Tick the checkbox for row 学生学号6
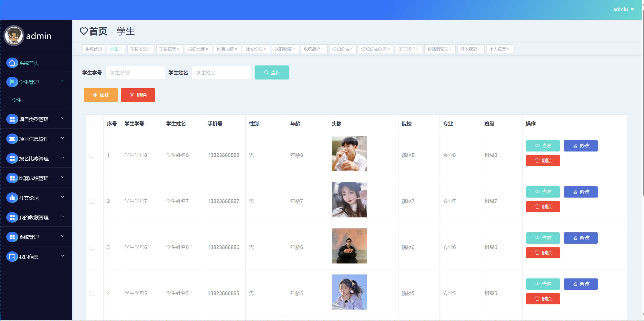Screen dimensions: 644x321 (92, 247)
